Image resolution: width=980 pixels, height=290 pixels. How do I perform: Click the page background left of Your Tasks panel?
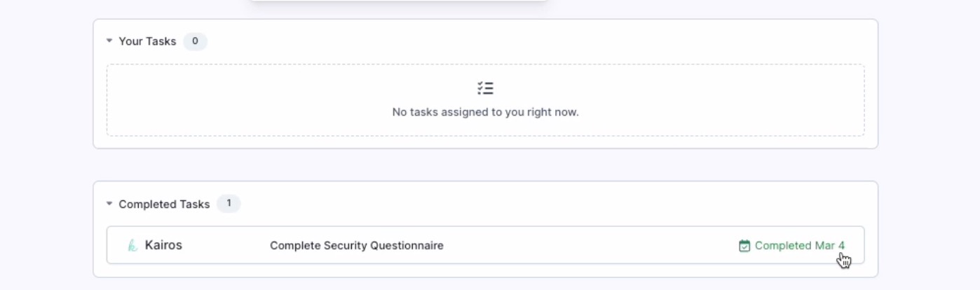point(46,84)
